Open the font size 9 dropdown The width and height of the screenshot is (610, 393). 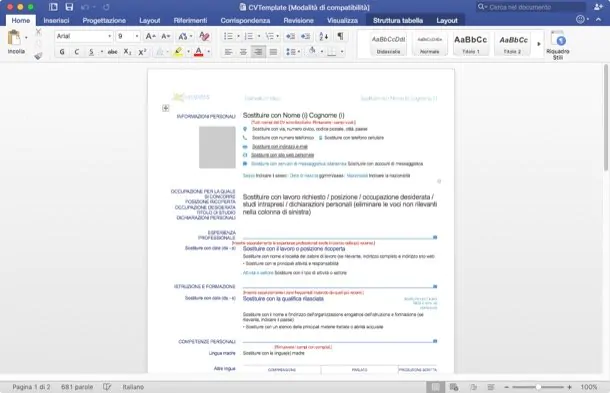click(137, 36)
